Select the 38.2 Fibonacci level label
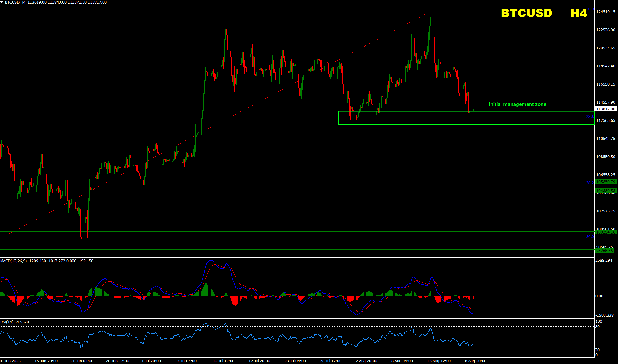618x364 pixels. [590, 183]
